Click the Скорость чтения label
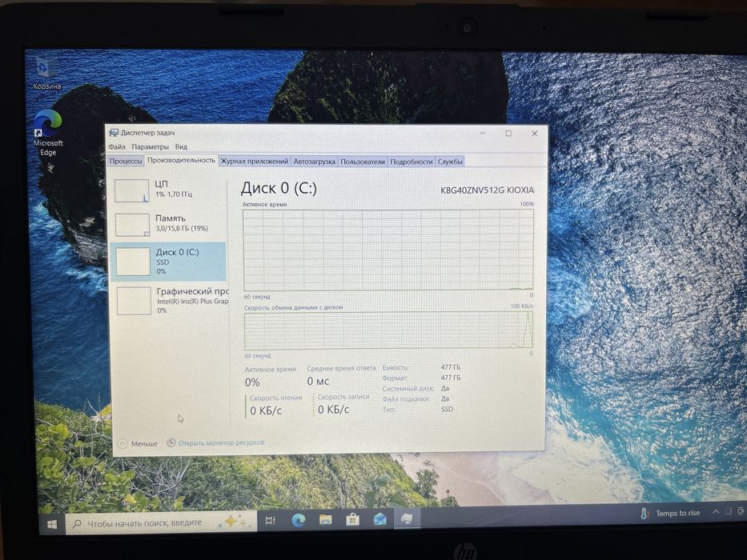The height and width of the screenshot is (560, 747). (x=276, y=398)
